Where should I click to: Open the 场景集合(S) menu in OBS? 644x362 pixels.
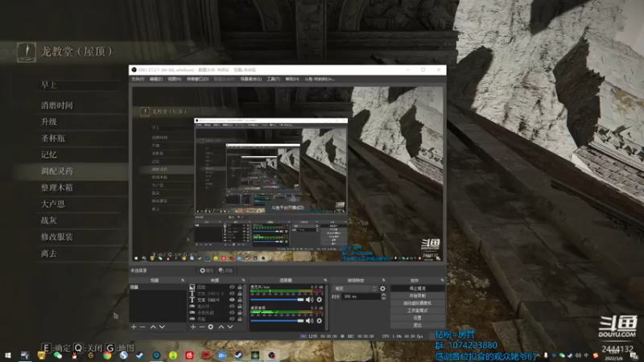click(251, 79)
